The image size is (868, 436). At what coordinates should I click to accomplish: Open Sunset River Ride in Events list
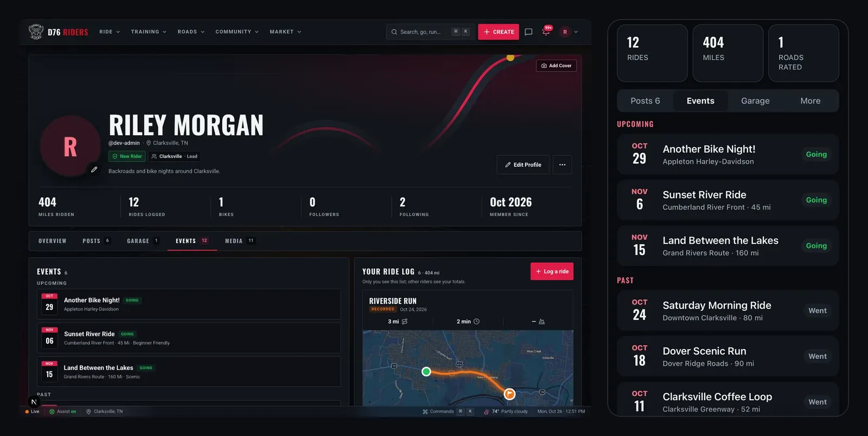pyautogui.click(x=189, y=338)
